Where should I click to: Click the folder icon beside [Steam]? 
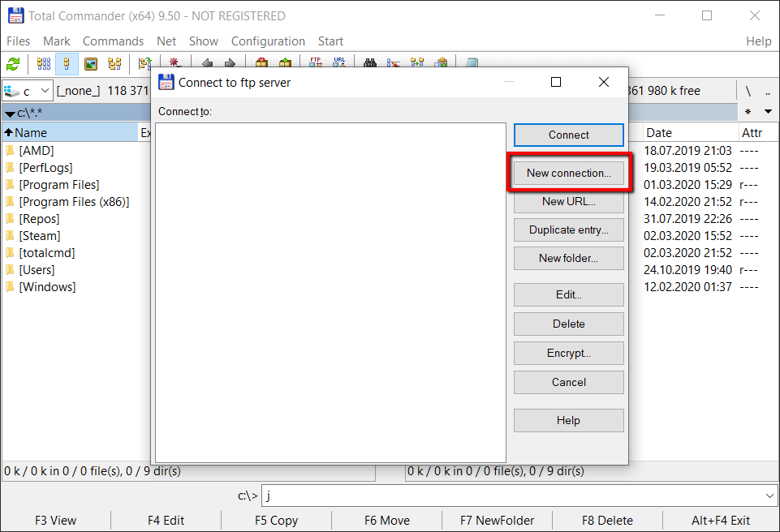pyautogui.click(x=10, y=236)
